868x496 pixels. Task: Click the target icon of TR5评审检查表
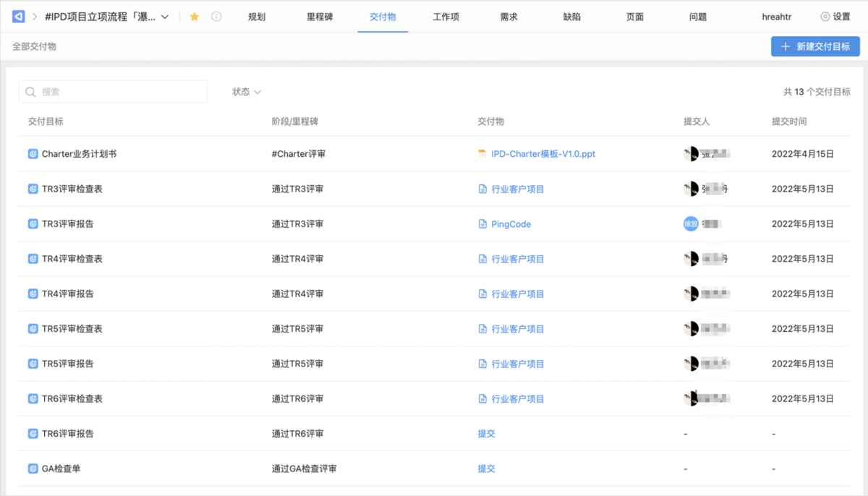click(33, 329)
